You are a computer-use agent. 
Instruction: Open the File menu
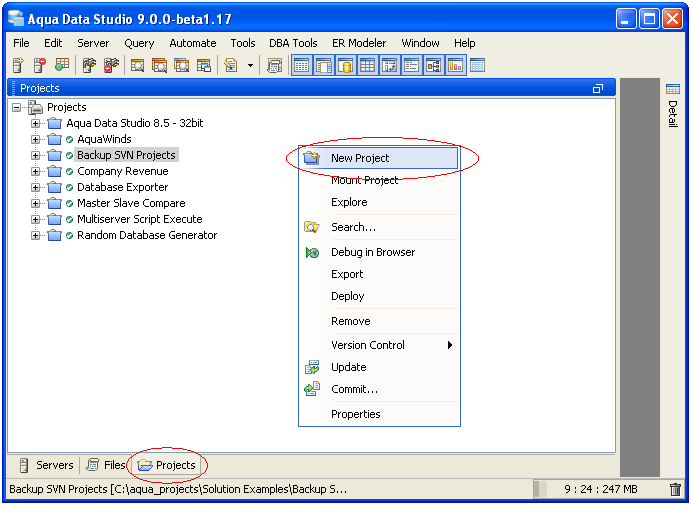tap(21, 43)
